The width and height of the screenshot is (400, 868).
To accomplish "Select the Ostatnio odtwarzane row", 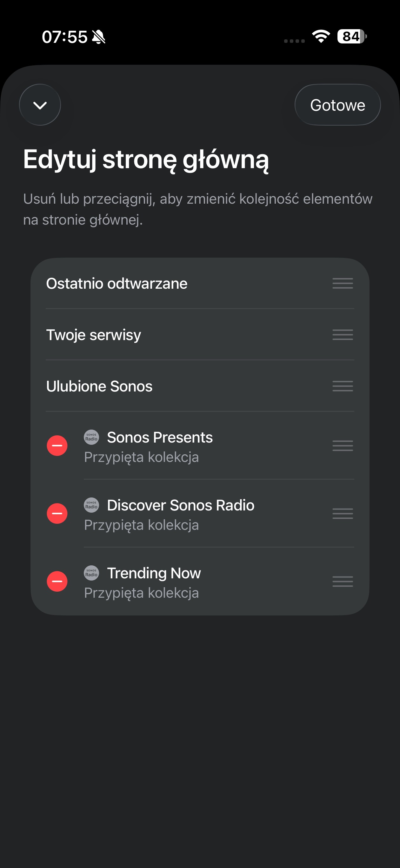I will [117, 283].
